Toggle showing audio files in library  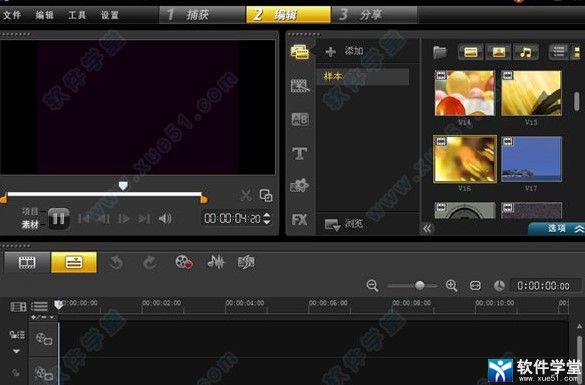(526, 52)
